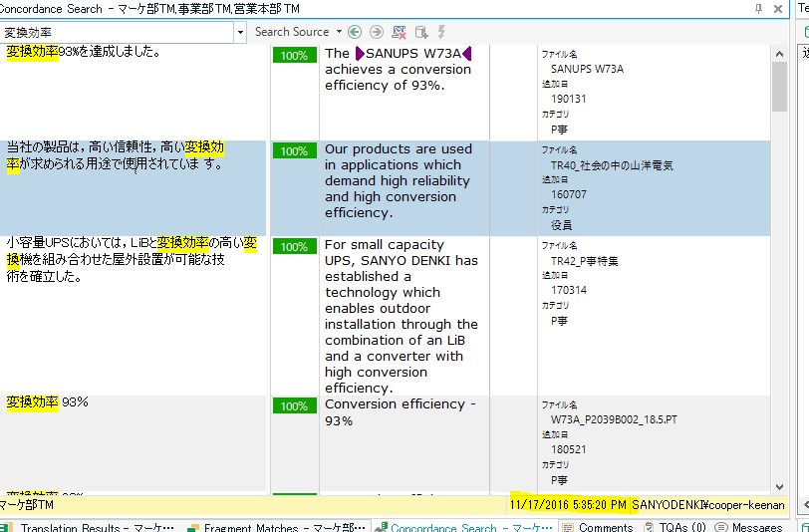Click the マーケ部TM label in the status strip

pyautogui.click(x=27, y=505)
